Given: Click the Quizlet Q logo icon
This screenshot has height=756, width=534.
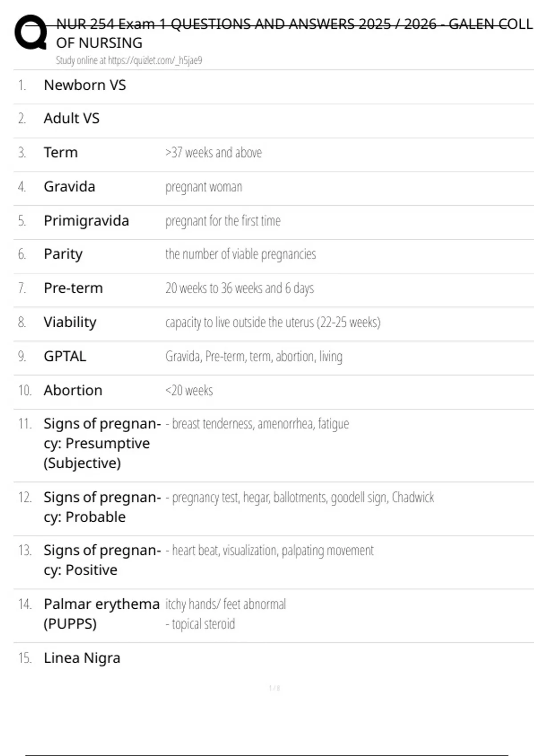Looking at the screenshot, I should tap(31, 32).
